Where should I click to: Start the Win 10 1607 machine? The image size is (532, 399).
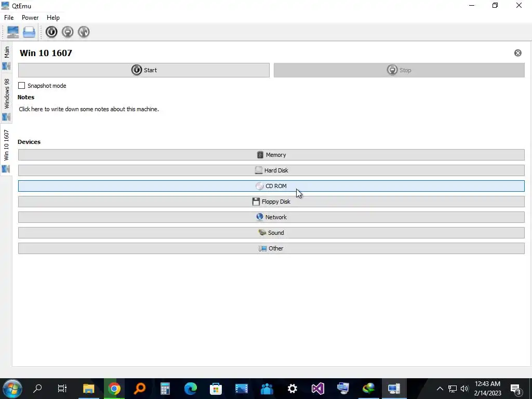coord(144,70)
